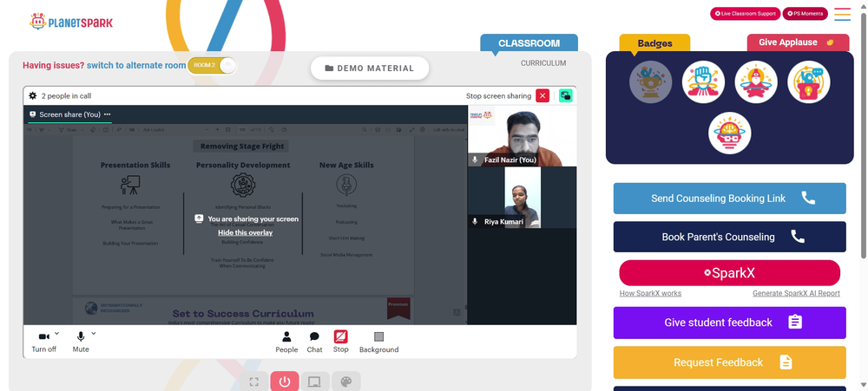The image size is (868, 391).
Task: Click switch to alternate room text
Action: [x=136, y=65]
